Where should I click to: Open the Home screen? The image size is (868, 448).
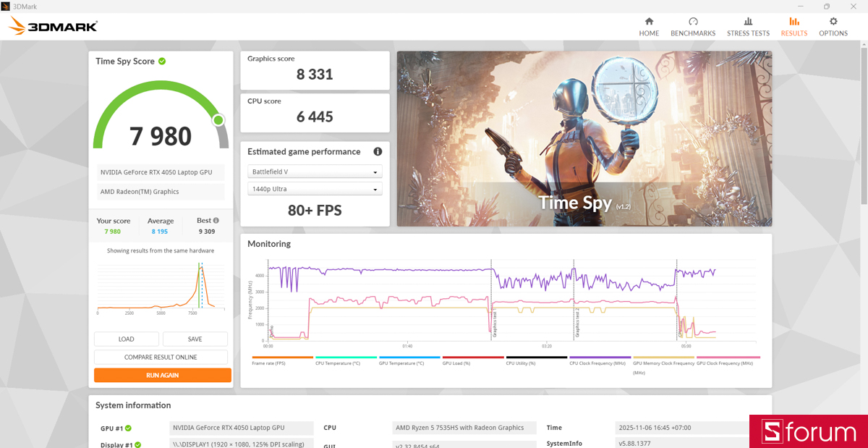point(649,27)
